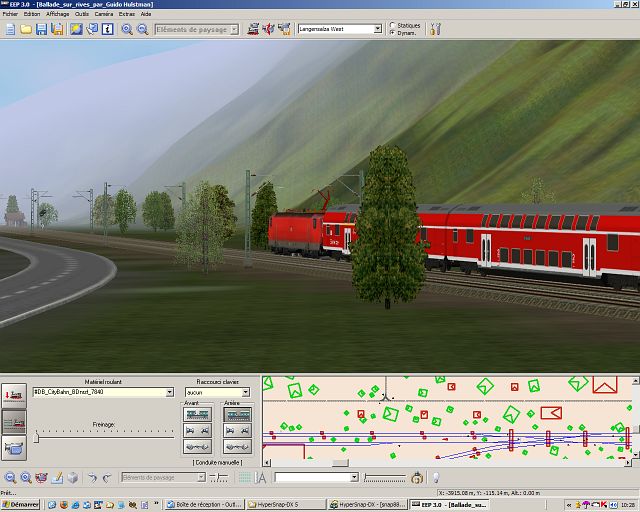Click the Freinage brake slider handle
The width and height of the screenshot is (640, 512).
coord(36,437)
